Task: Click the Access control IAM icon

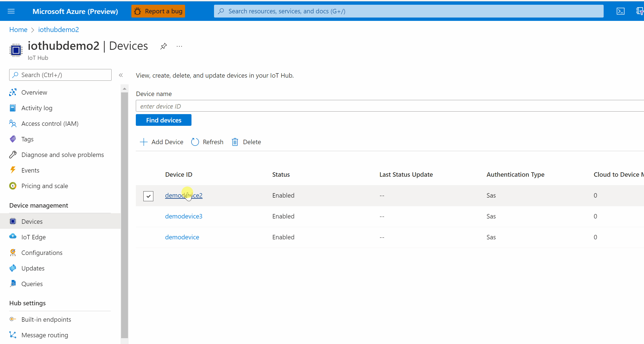Action: click(12, 124)
